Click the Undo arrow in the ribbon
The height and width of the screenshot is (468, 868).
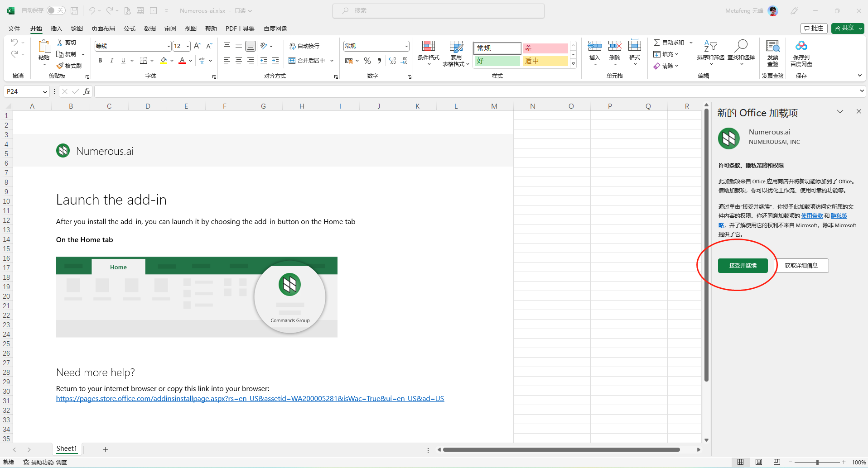coord(14,42)
